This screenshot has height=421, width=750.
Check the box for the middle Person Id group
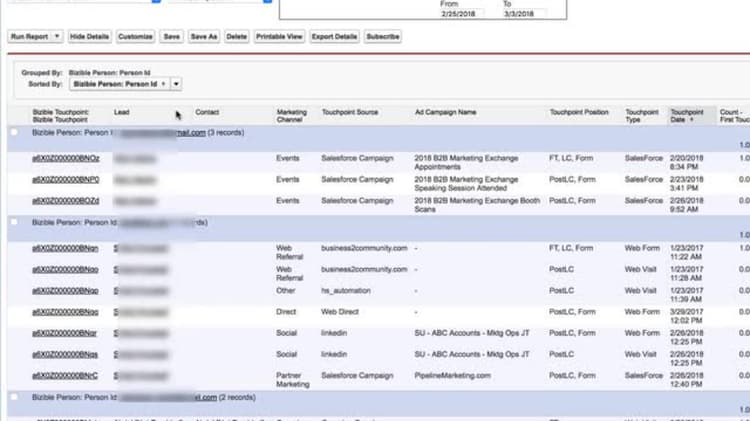14,222
